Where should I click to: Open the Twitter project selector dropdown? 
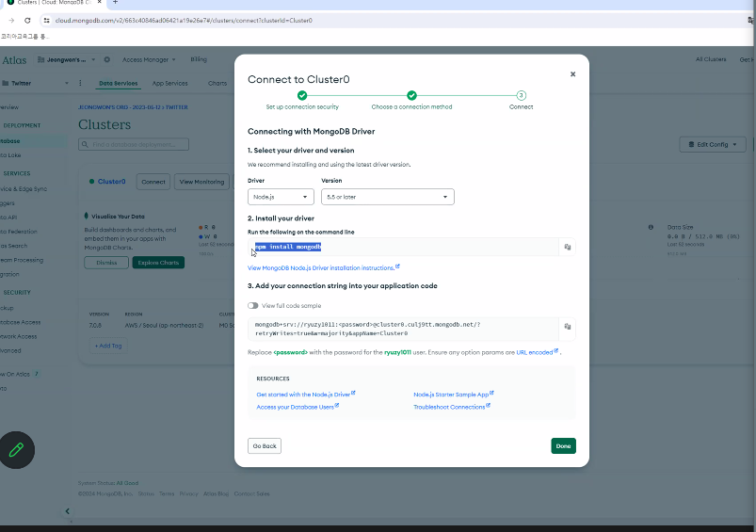35,83
